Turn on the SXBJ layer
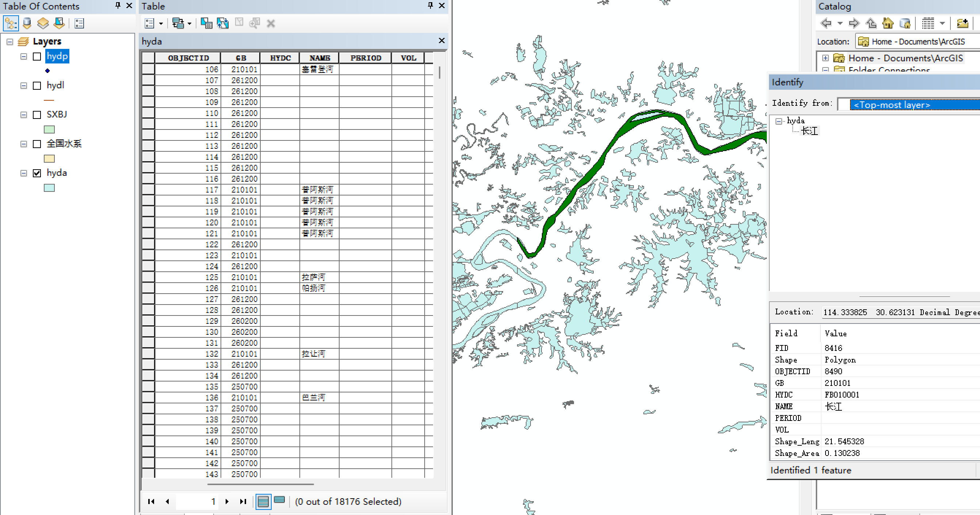 point(37,115)
